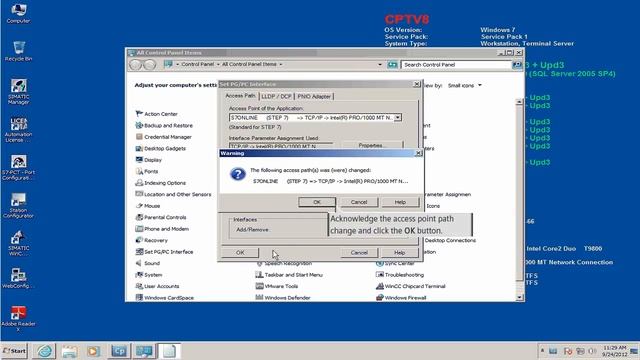Switch to the Access Path tab
This screenshot has width=640, height=360.
tap(240, 96)
